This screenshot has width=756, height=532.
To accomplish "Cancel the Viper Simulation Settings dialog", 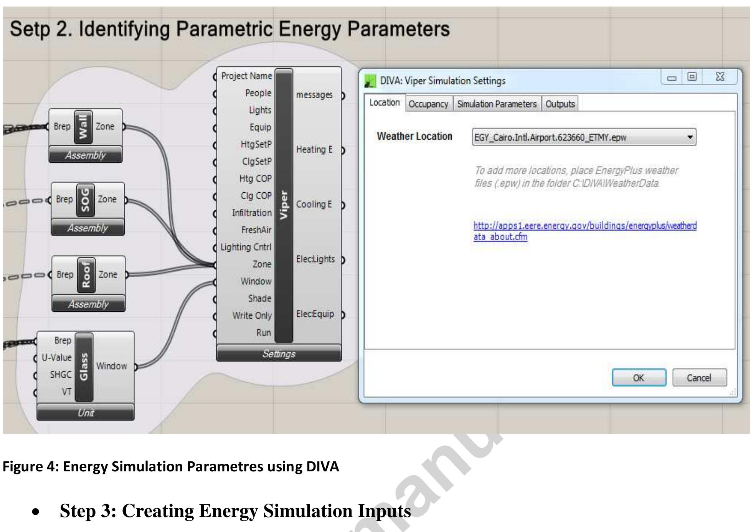I will [x=699, y=378].
